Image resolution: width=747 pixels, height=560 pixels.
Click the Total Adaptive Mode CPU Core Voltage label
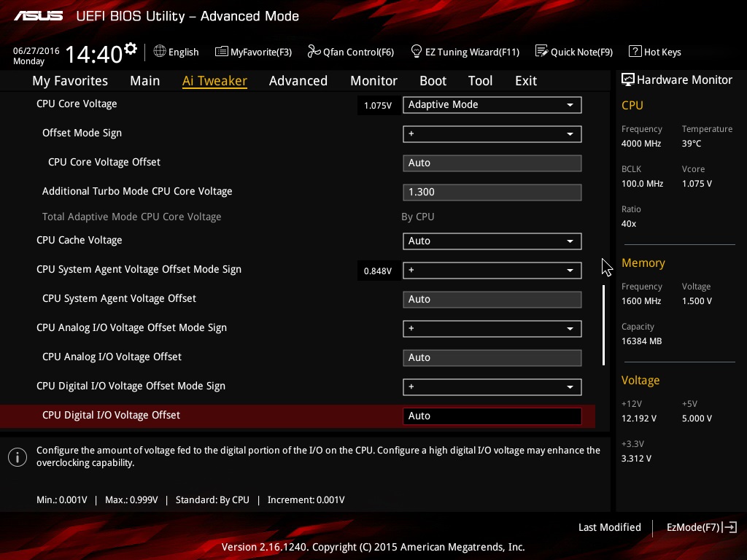click(131, 217)
